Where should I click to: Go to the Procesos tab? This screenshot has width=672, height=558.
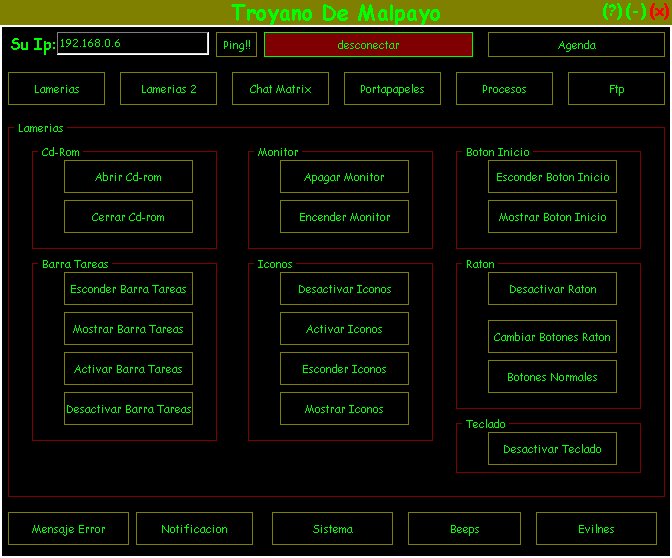click(x=504, y=89)
